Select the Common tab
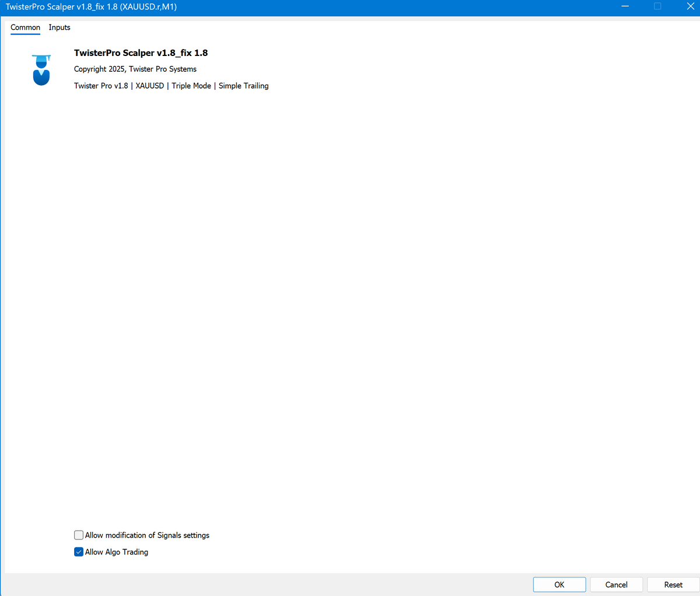Image resolution: width=700 pixels, height=596 pixels. pos(25,27)
